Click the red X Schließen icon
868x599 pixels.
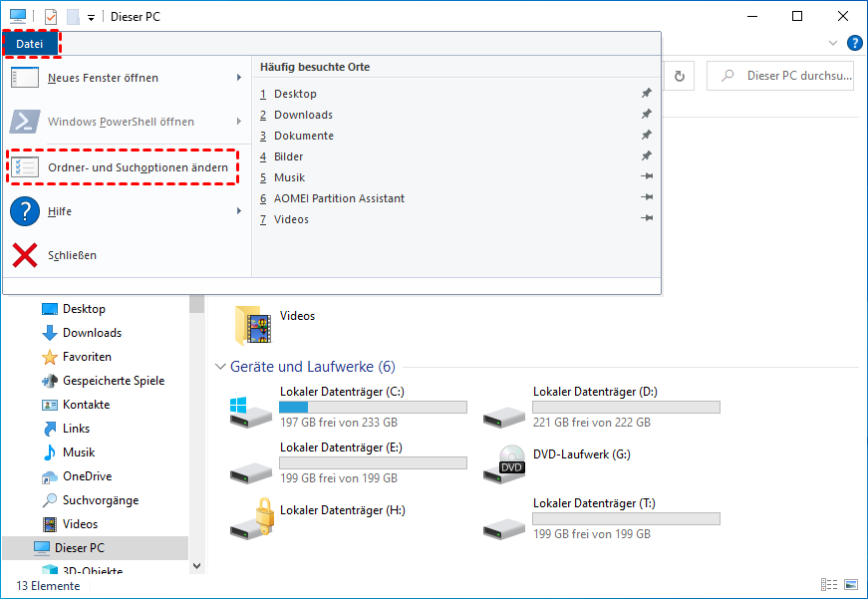[x=25, y=255]
